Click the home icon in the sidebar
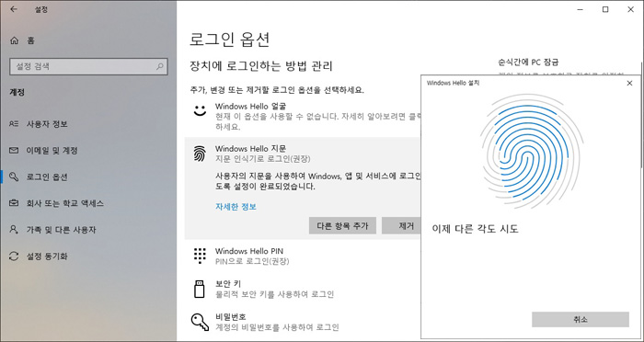Viewport: 644px width, 342px height. tap(15, 40)
